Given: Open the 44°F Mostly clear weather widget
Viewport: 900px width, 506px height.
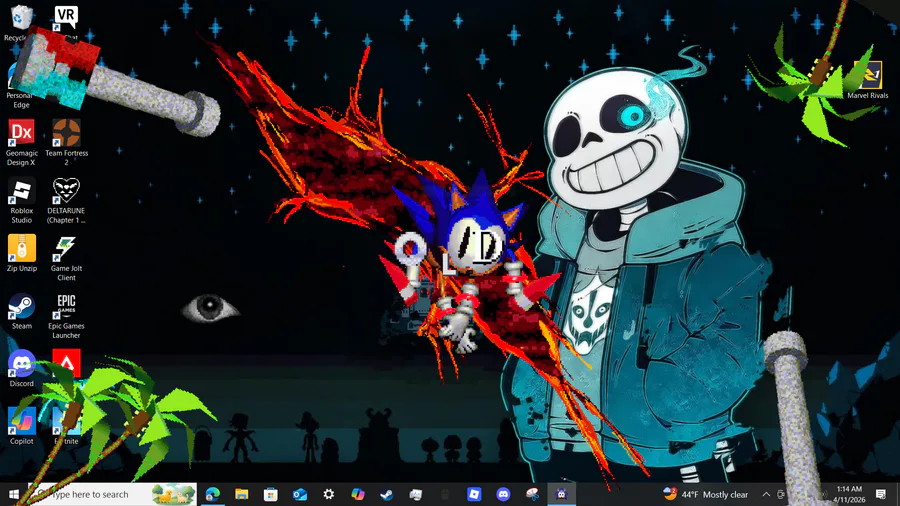Looking at the screenshot, I should [x=705, y=494].
